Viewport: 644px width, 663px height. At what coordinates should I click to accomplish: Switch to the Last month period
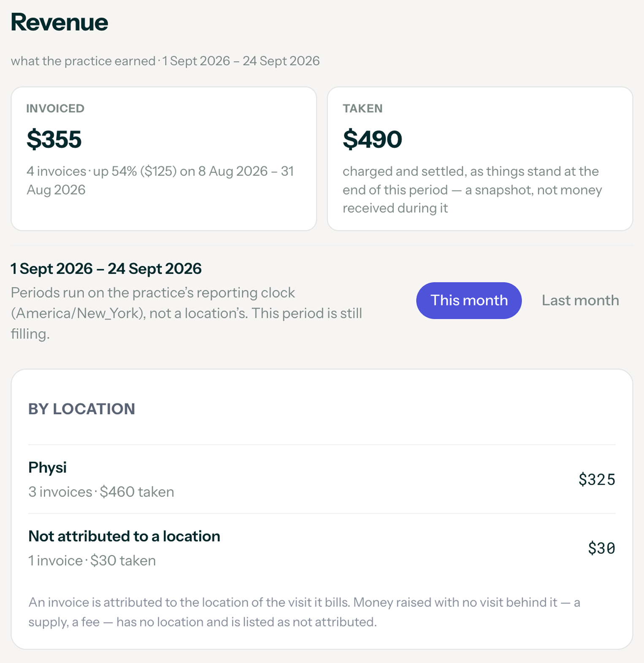580,300
